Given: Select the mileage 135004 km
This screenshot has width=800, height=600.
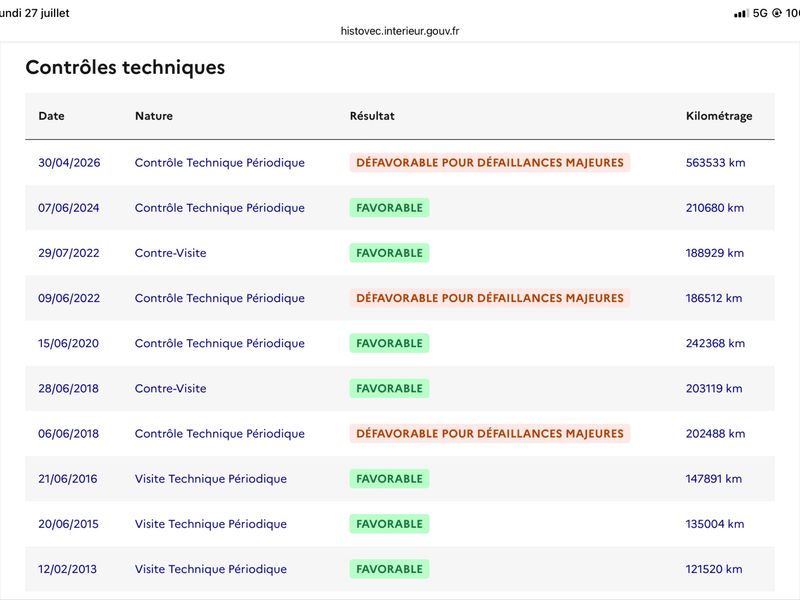Looking at the screenshot, I should coord(715,524).
